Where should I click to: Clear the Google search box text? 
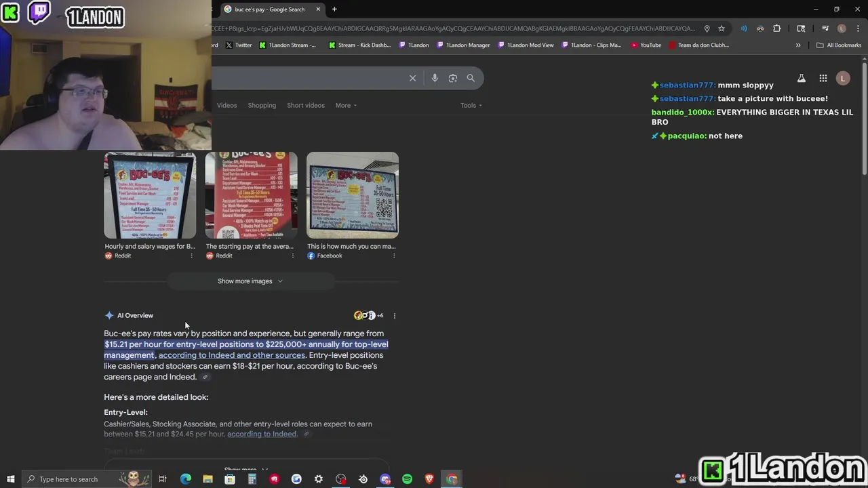pyautogui.click(x=412, y=78)
